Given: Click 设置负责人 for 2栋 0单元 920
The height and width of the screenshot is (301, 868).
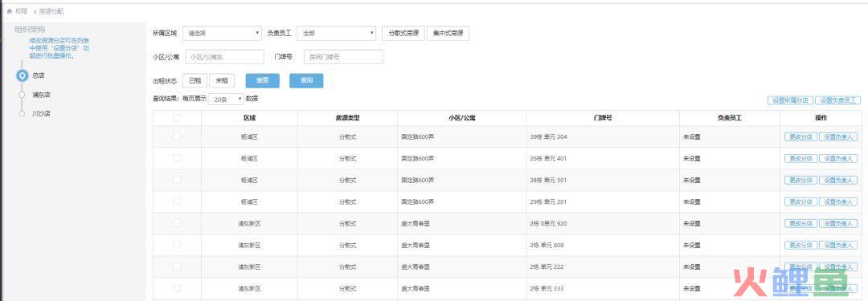Looking at the screenshot, I should point(838,223).
